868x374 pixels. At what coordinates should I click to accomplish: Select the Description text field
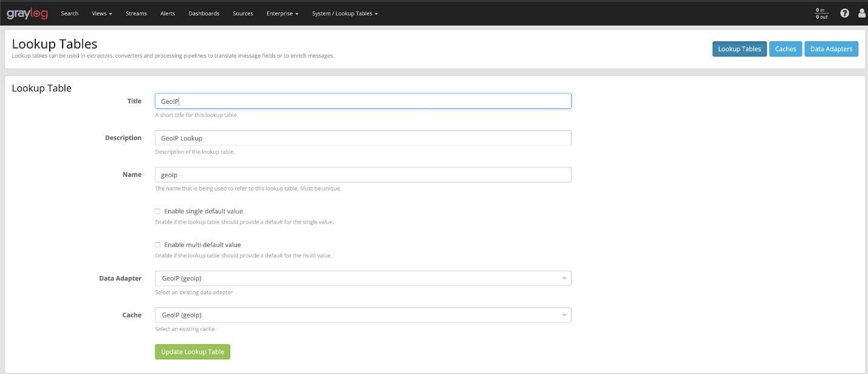click(363, 137)
